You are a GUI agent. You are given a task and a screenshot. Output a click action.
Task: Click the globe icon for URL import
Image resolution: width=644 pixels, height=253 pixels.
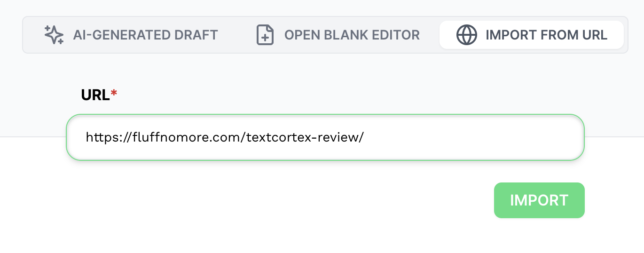point(467,35)
